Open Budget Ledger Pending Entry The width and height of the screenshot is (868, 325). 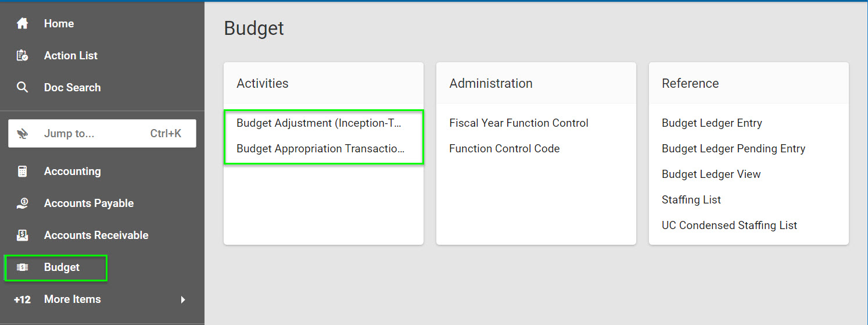[x=733, y=149]
